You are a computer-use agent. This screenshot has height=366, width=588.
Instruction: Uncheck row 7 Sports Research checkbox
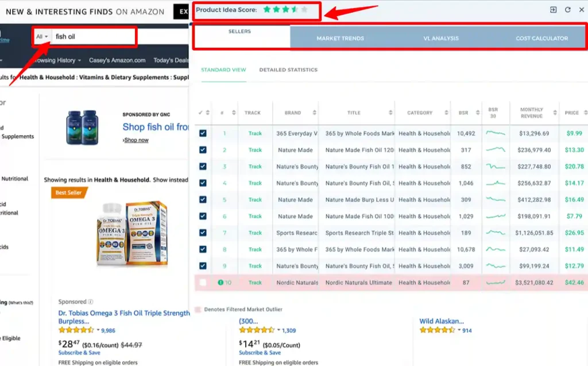203,233
